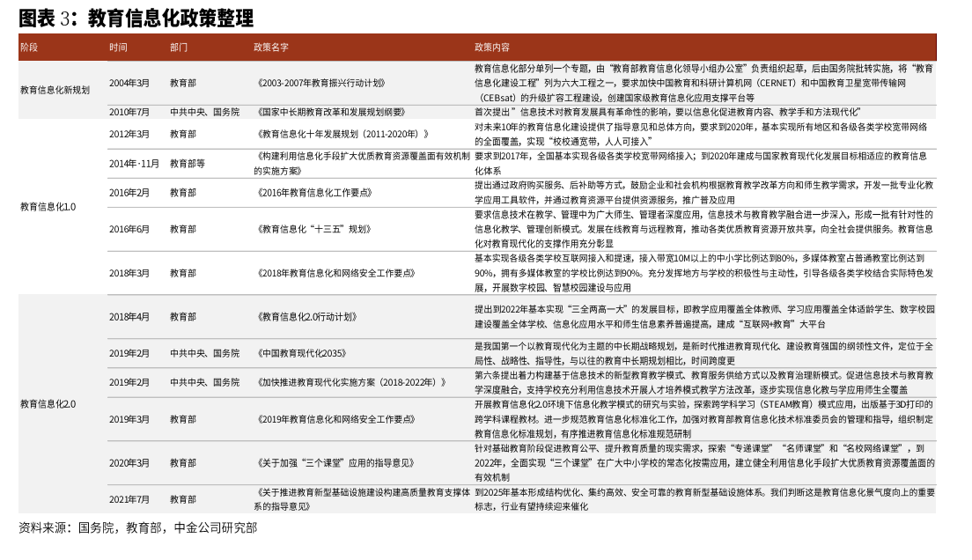The height and width of the screenshot is (560, 972).
Task: Click content text starting 提出到2022年基本实现“三全两高一大”
Action: click(x=705, y=316)
